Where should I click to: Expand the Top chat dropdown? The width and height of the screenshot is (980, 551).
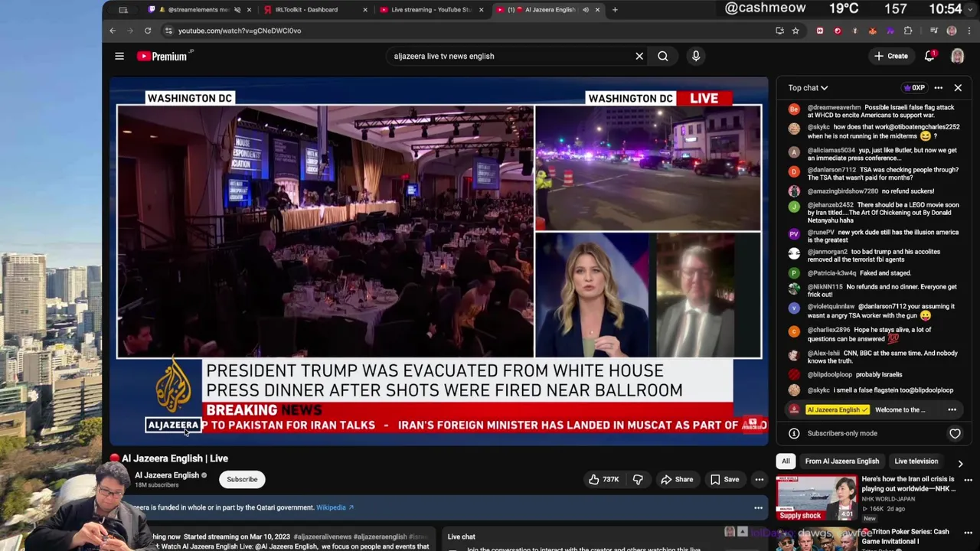click(808, 88)
